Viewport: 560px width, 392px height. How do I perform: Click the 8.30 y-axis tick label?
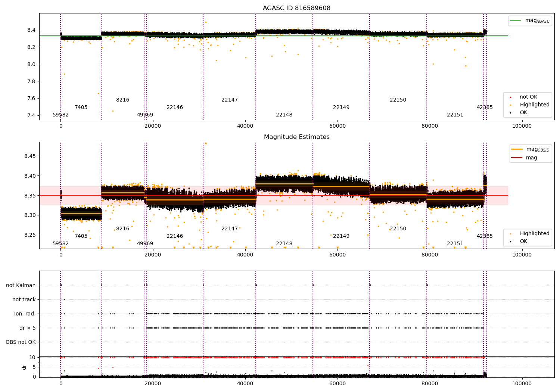tap(29, 215)
